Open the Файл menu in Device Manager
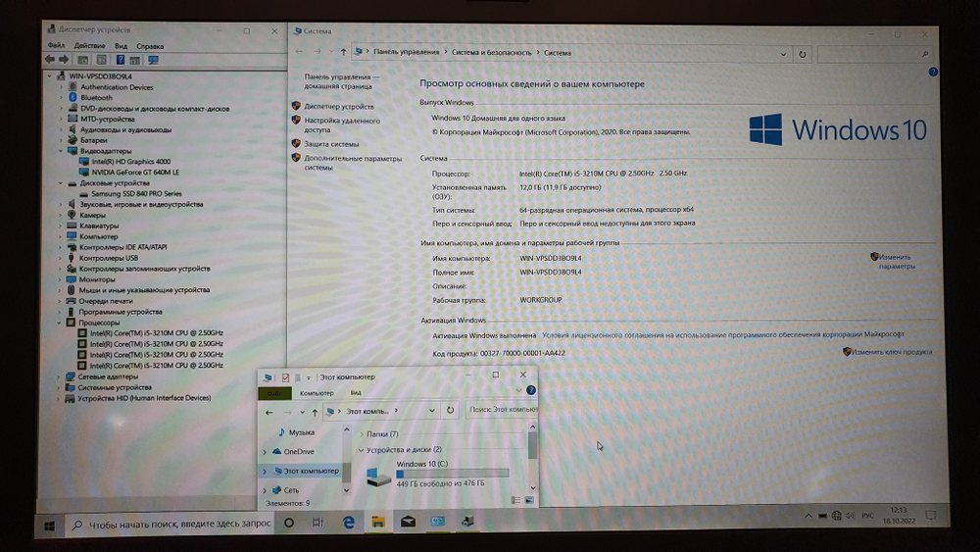 (56, 46)
